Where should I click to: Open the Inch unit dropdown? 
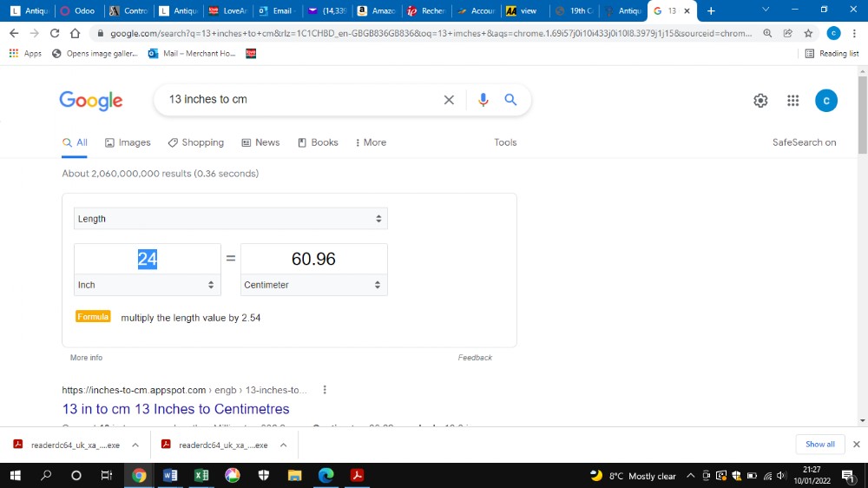(x=148, y=285)
